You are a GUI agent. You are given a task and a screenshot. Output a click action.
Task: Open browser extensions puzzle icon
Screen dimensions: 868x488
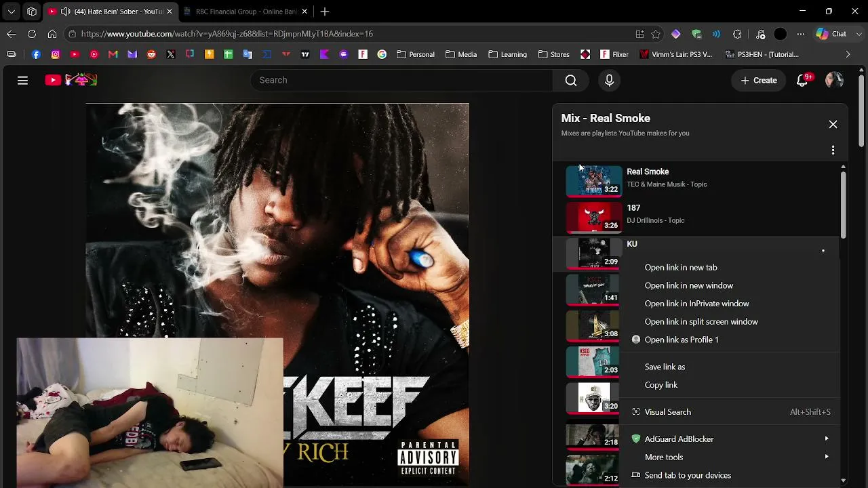click(x=737, y=34)
